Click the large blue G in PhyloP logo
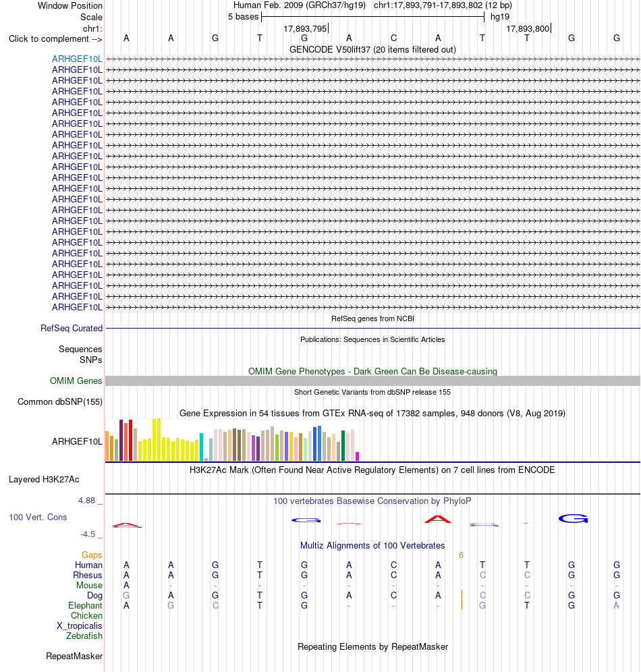 click(x=574, y=519)
